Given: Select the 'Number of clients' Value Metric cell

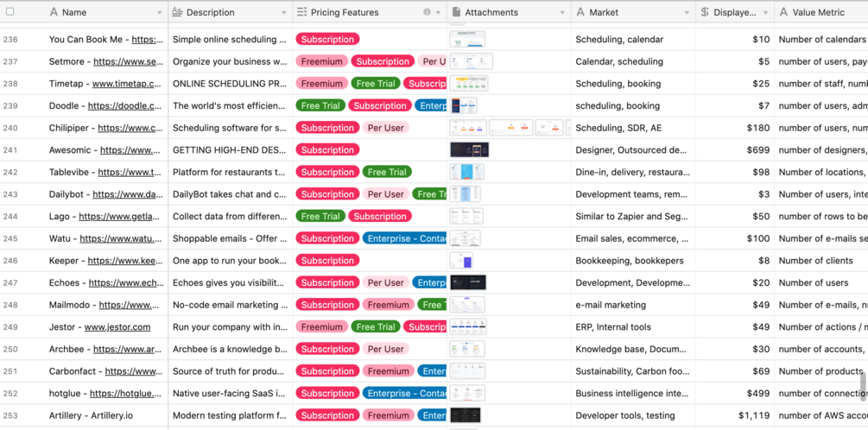Looking at the screenshot, I should coord(821,261).
